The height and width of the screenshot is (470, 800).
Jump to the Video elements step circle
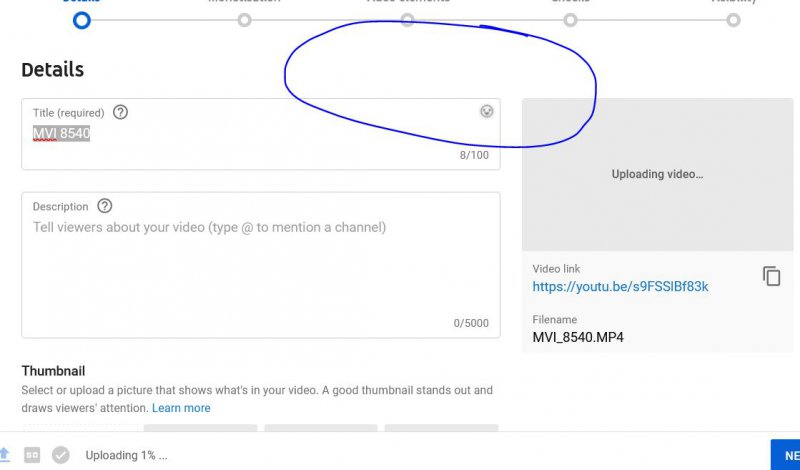point(408,20)
